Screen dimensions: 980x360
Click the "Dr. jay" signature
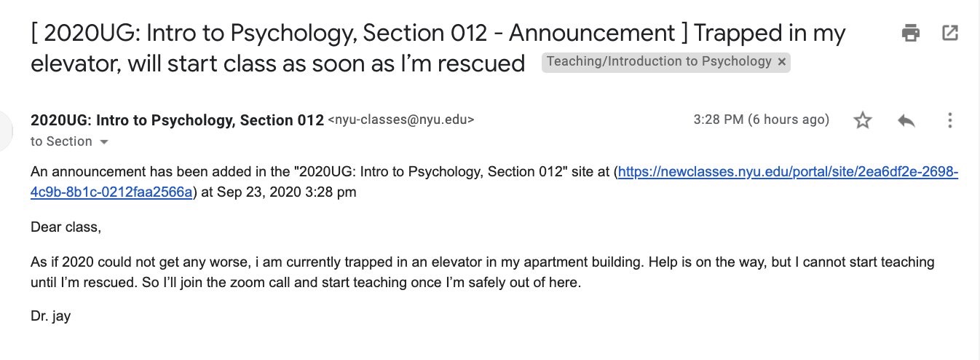(50, 317)
